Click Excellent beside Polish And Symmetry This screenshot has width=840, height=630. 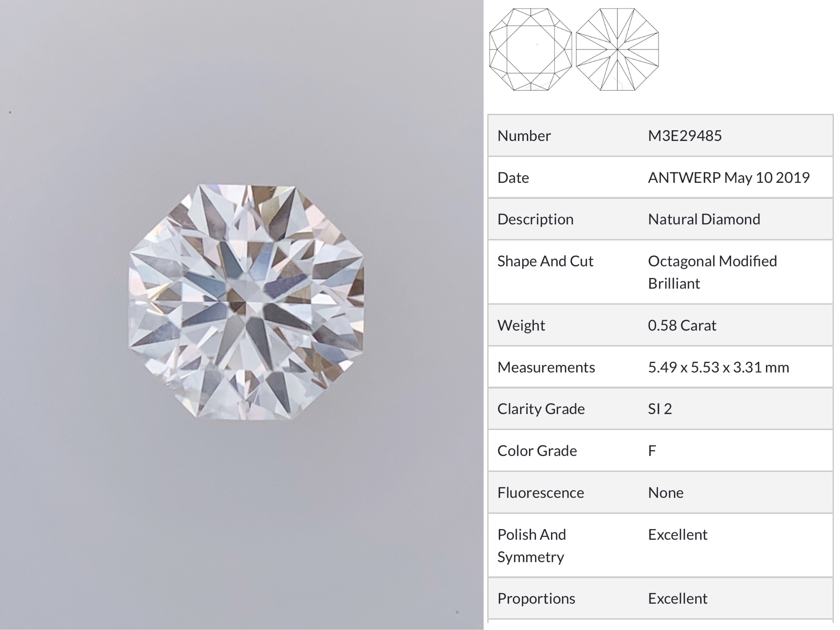(x=677, y=535)
